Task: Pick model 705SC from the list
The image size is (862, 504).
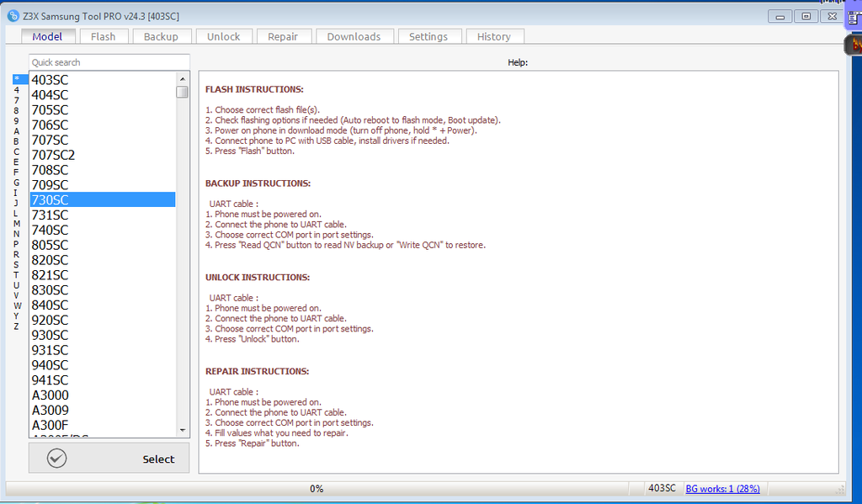Action: 103,110
